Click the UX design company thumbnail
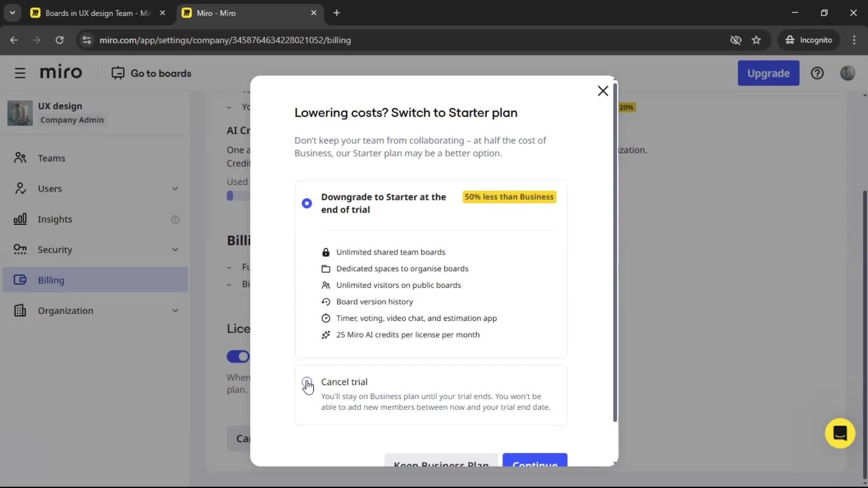 point(20,113)
